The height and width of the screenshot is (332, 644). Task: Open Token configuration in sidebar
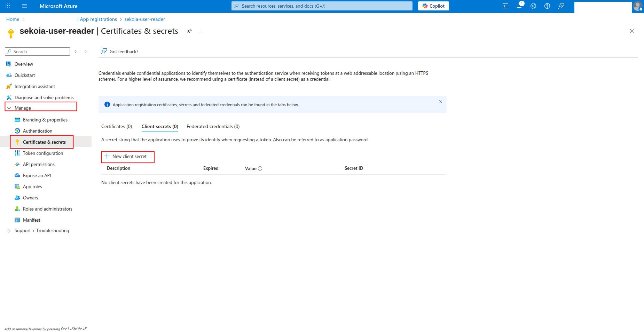[x=43, y=153]
